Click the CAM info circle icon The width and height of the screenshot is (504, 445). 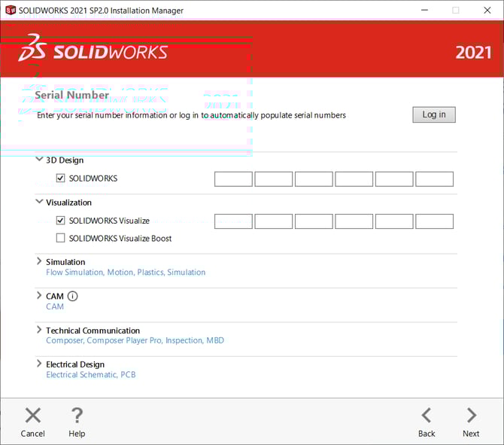(73, 296)
